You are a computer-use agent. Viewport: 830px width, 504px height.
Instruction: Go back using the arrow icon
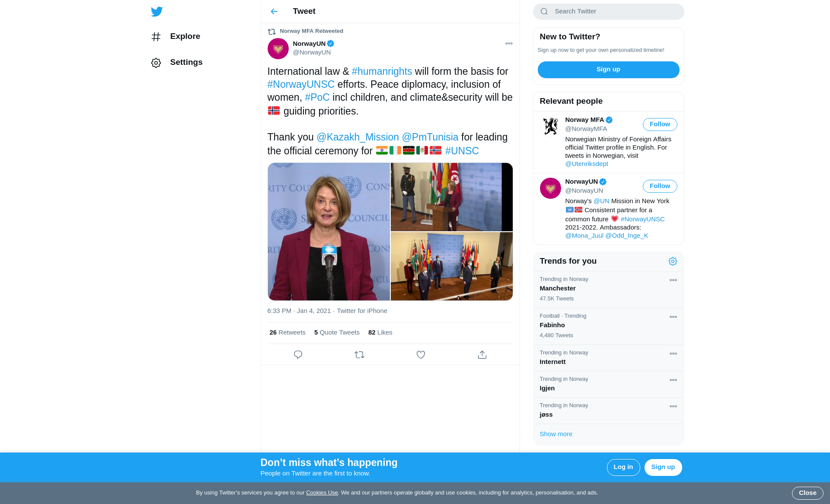pos(274,12)
